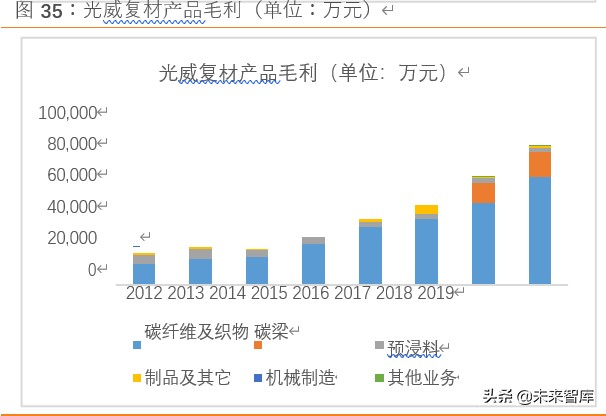Select the 0 y-axis label
This screenshot has width=606, height=416.
[92, 270]
